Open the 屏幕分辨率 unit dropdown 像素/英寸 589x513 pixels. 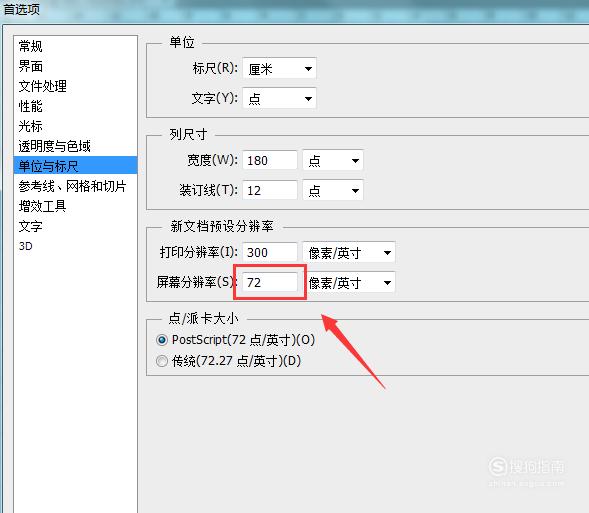pos(350,282)
